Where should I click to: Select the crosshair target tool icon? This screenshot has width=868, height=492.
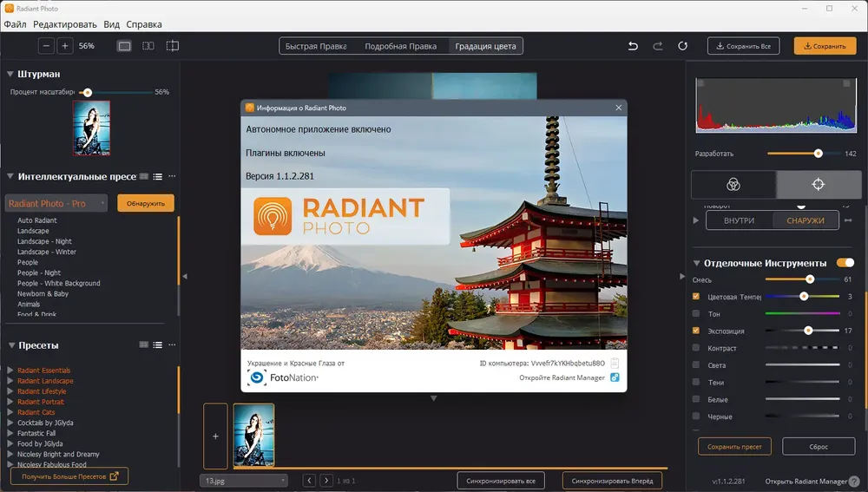click(819, 184)
